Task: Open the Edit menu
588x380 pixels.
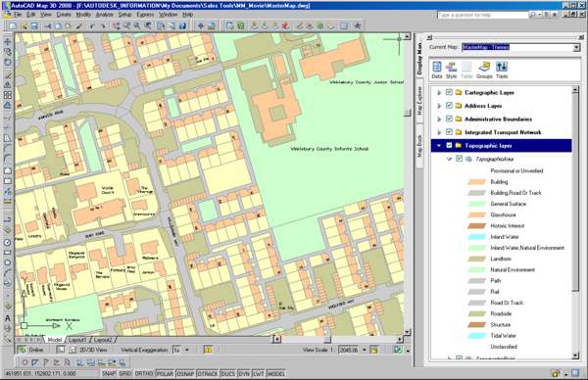Action: pos(30,15)
